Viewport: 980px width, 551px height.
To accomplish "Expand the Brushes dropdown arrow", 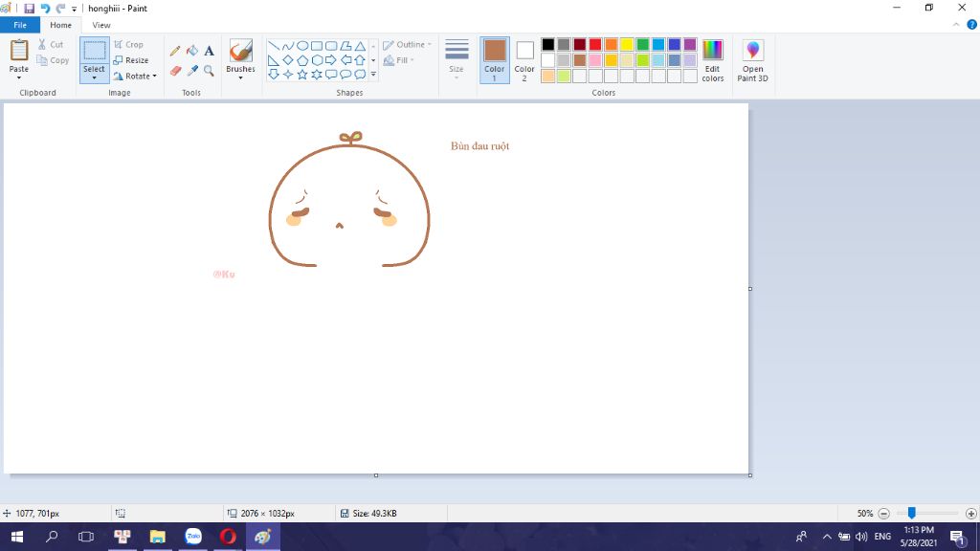I will pos(240,77).
